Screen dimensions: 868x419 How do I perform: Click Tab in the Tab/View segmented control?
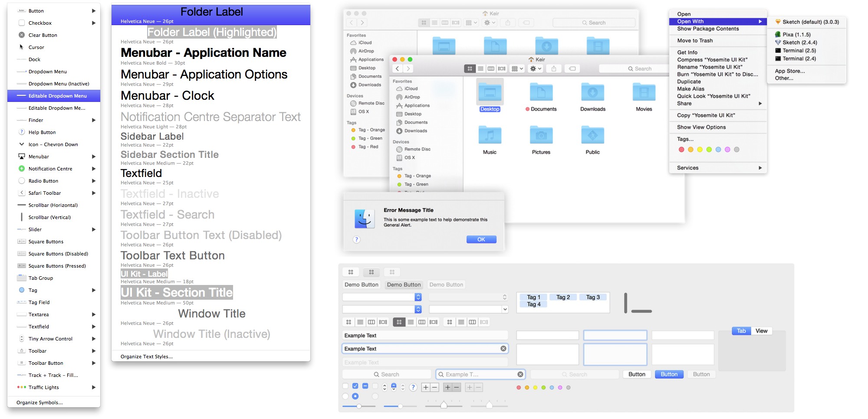pyautogui.click(x=741, y=331)
